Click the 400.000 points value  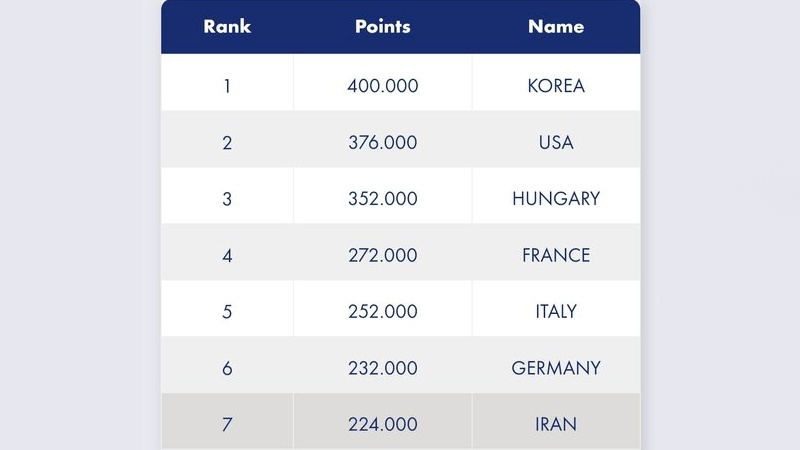point(383,86)
